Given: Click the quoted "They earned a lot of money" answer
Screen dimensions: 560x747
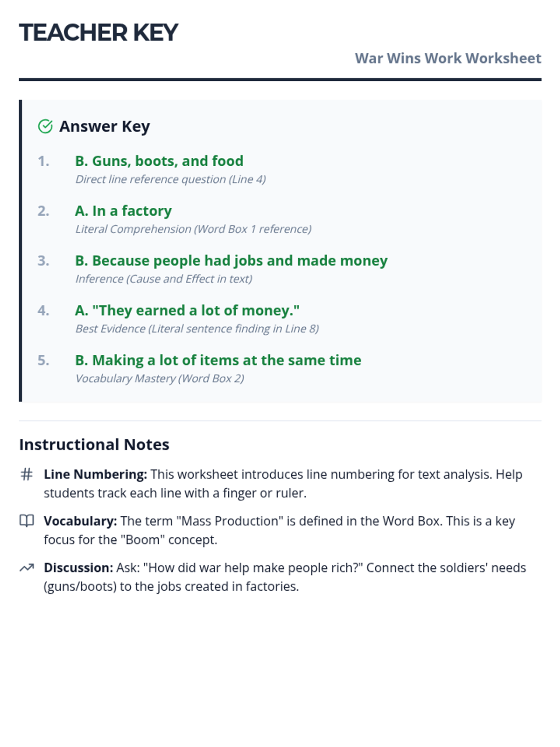Looking at the screenshot, I should tap(187, 310).
